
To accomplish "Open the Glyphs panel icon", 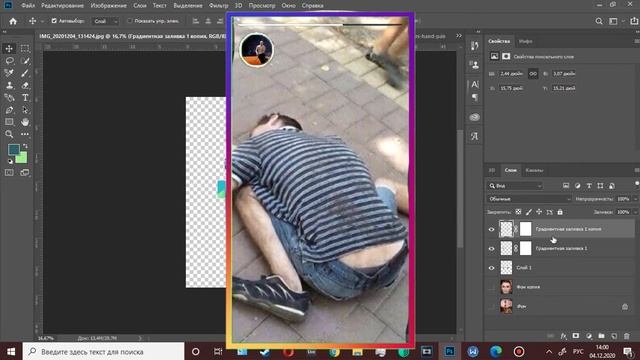I will pyautogui.click(x=475, y=136).
